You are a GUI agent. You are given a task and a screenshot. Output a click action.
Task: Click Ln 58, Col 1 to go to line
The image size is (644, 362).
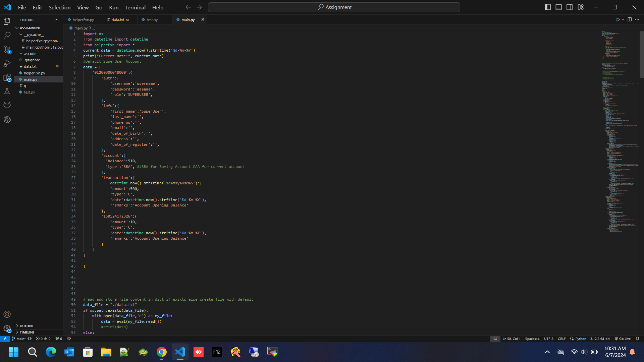coord(512,339)
